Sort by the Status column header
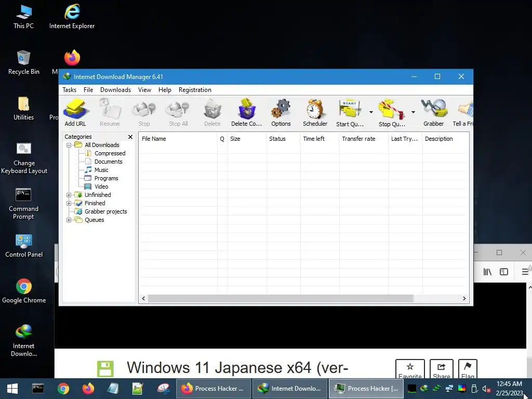Image resolution: width=532 pixels, height=399 pixels. (283, 139)
